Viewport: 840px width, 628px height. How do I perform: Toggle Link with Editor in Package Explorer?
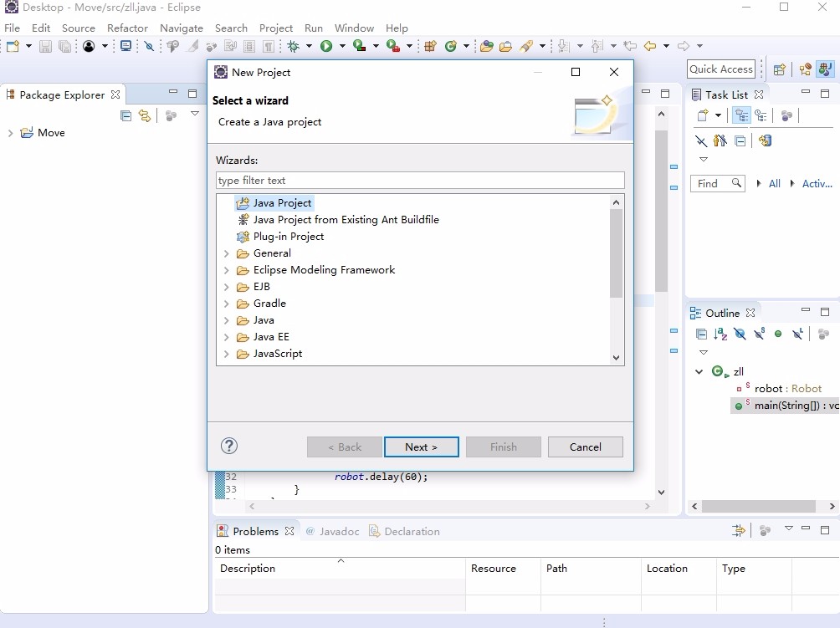click(x=145, y=115)
